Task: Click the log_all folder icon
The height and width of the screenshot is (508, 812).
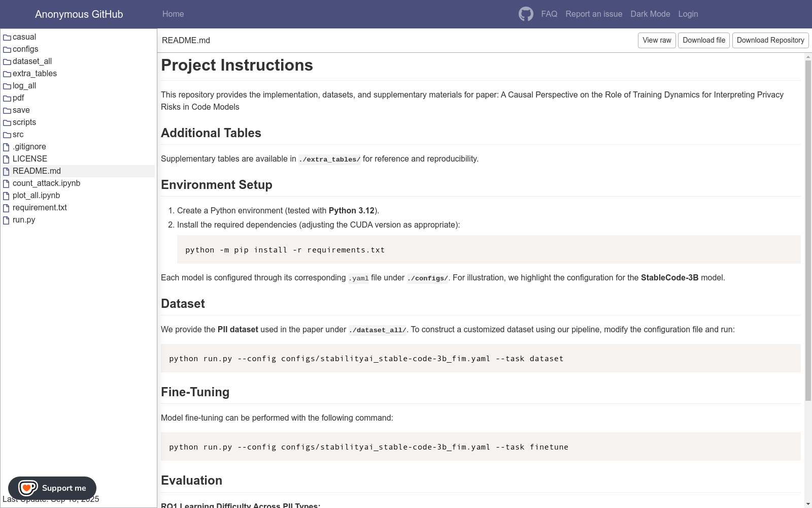Action: 7,86
